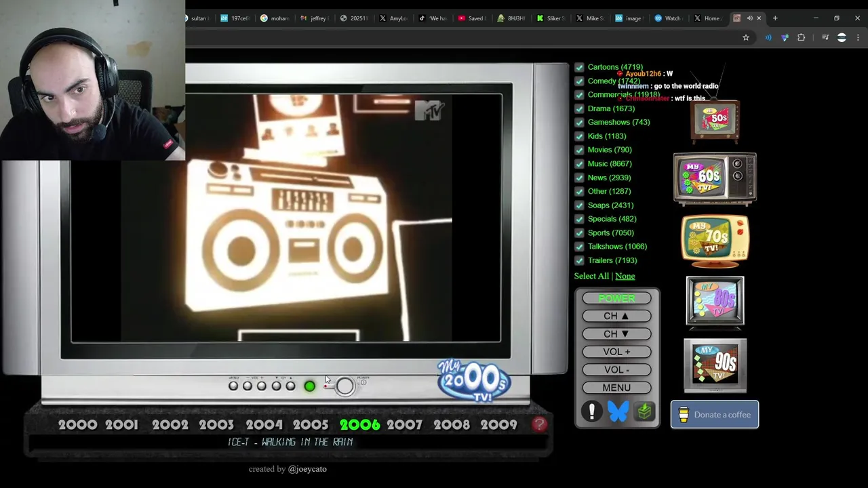
Task: Toggle the Talkshows checkbox
Action: click(579, 247)
